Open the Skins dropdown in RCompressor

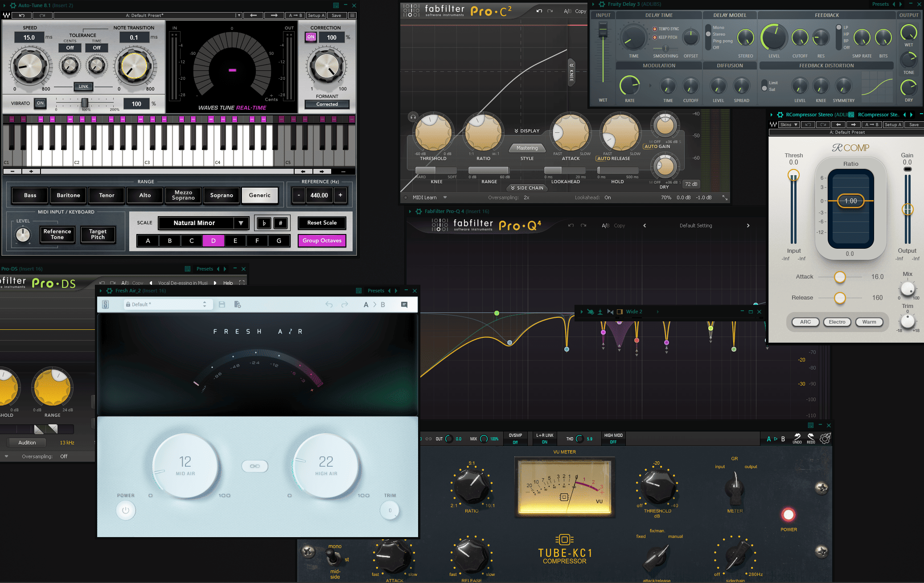coord(788,124)
